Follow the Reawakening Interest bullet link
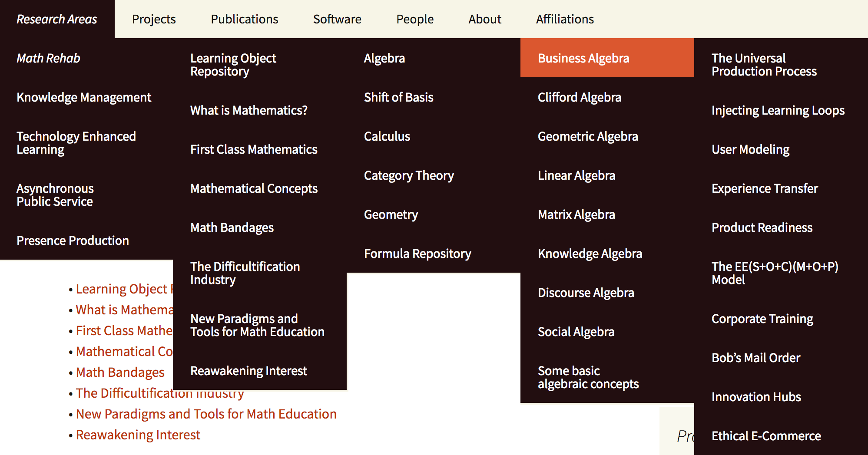This screenshot has width=868, height=455. point(138,435)
